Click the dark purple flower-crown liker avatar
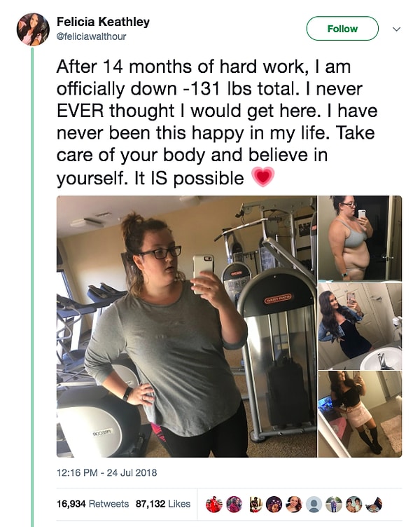The image size is (420, 527). point(274,504)
